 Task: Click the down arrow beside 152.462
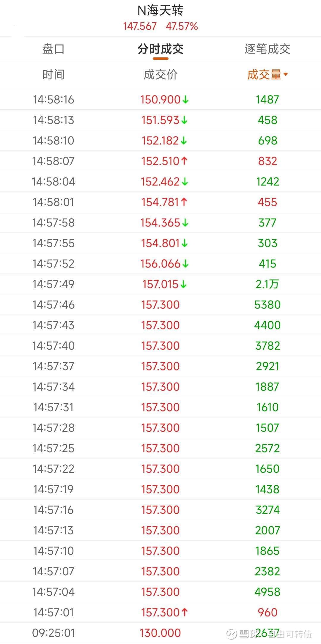click(185, 182)
